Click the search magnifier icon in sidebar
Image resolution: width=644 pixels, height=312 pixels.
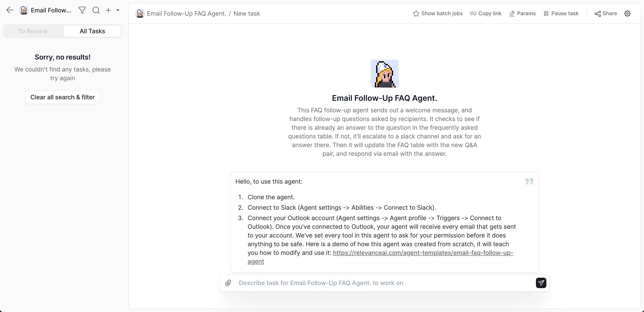click(96, 10)
